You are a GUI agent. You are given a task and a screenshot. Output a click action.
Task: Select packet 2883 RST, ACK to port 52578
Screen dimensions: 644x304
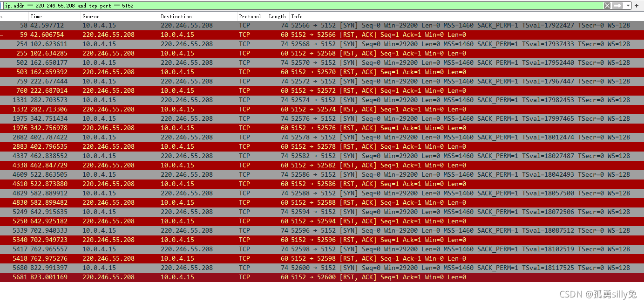tap(322, 146)
